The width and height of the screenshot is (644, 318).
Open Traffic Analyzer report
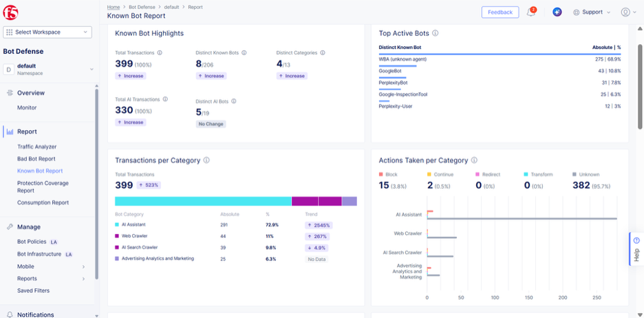37,147
